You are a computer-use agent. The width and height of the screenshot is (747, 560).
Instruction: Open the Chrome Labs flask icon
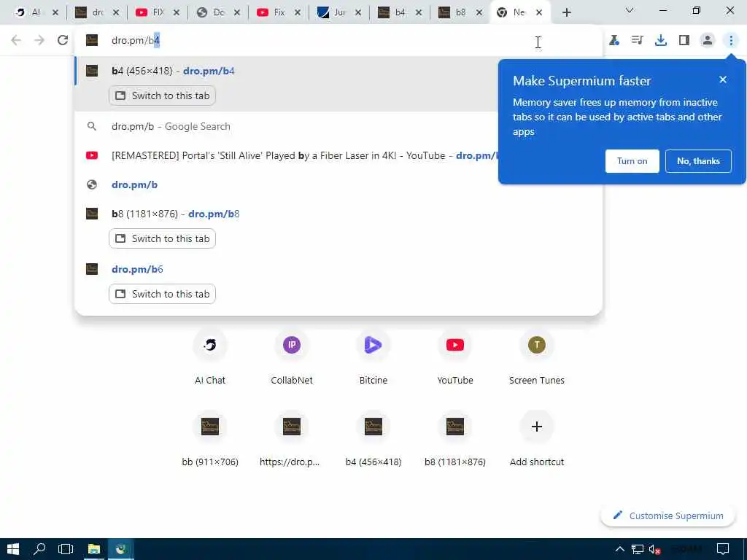pos(614,41)
